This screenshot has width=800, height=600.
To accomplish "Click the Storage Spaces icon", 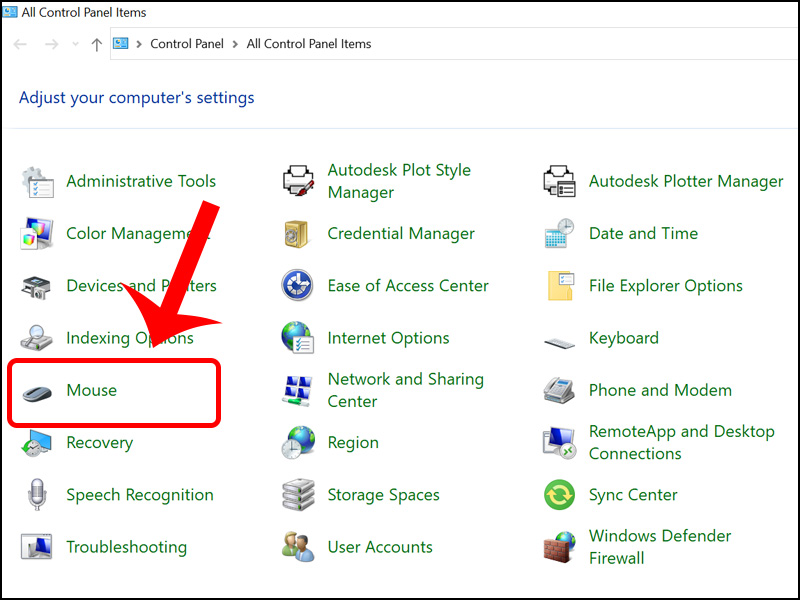I will pos(298,495).
